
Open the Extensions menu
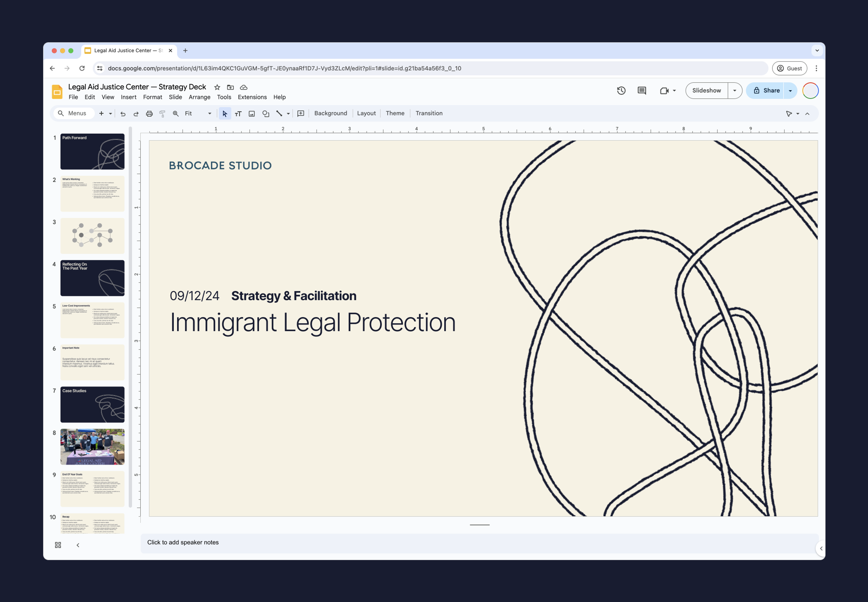tap(253, 97)
